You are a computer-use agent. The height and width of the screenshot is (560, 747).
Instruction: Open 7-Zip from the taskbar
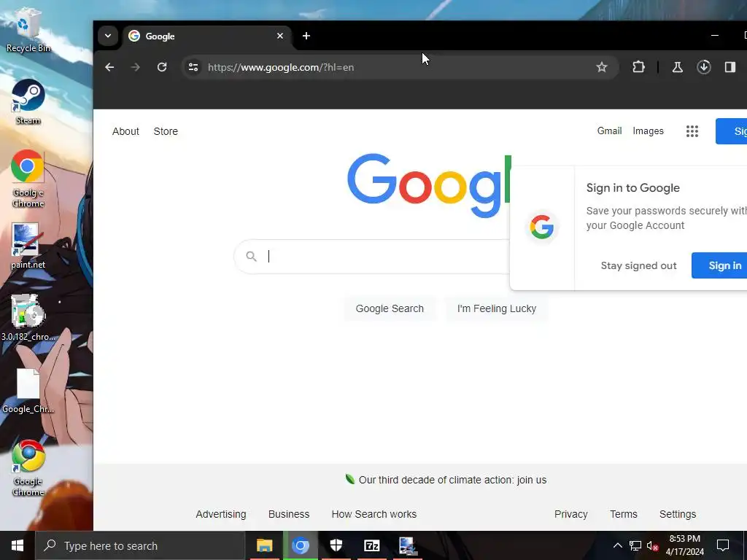pos(371,545)
